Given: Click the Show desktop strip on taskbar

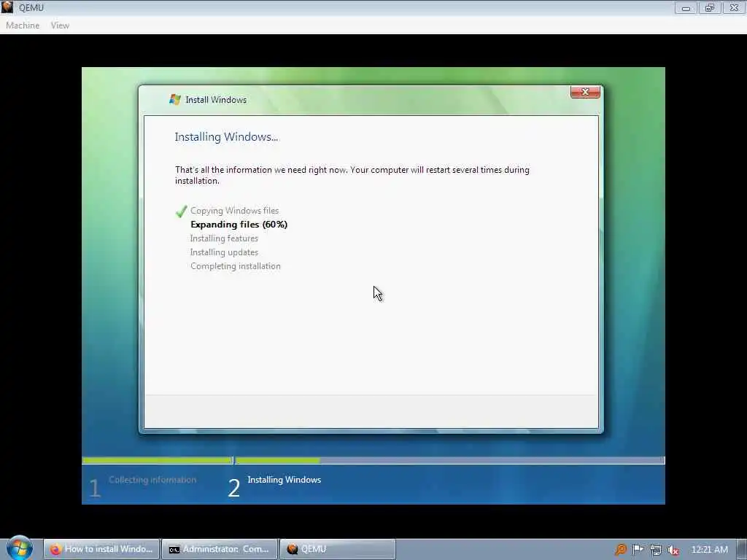Looking at the screenshot, I should pyautogui.click(x=742, y=549).
